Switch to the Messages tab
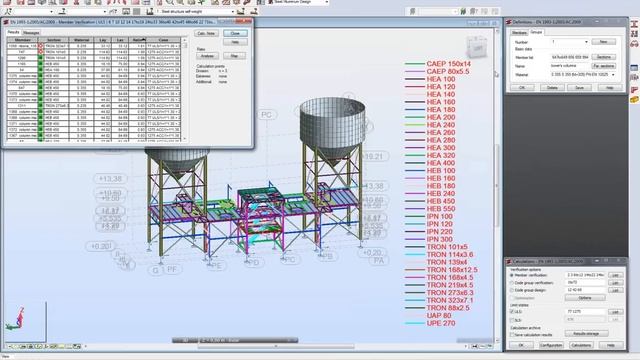The height and width of the screenshot is (360, 640). (x=31, y=33)
